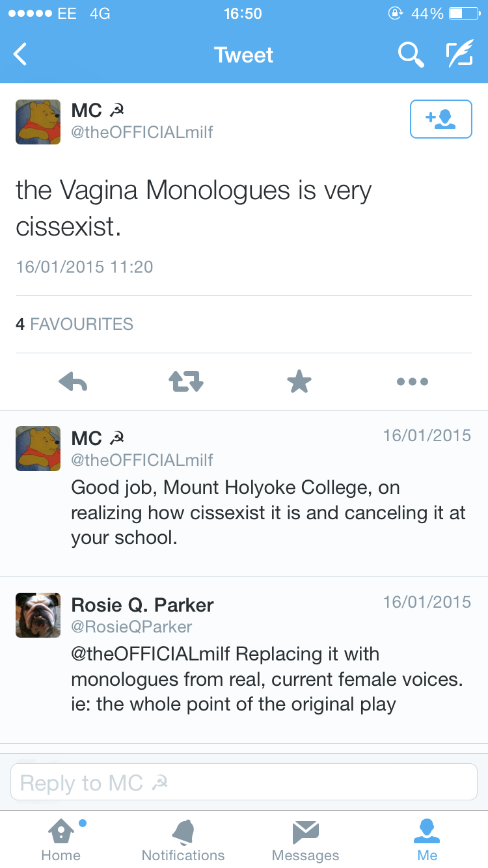The height and width of the screenshot is (868, 488).
Task: Tap the Reply to MC text field
Action: tap(244, 782)
